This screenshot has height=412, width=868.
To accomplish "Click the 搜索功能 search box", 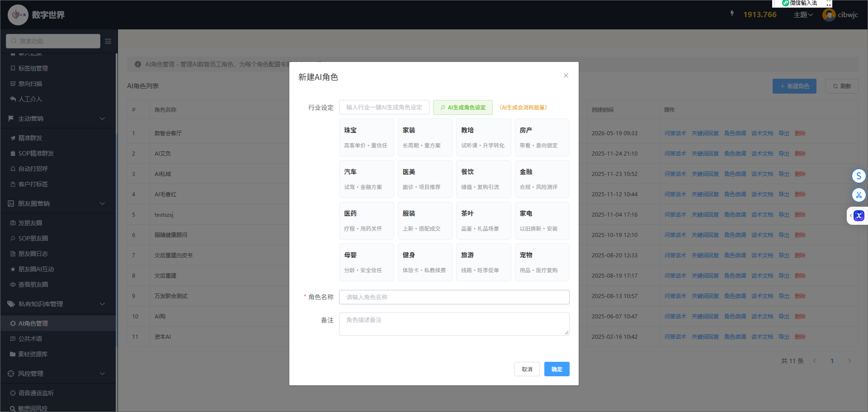I will click(x=53, y=41).
